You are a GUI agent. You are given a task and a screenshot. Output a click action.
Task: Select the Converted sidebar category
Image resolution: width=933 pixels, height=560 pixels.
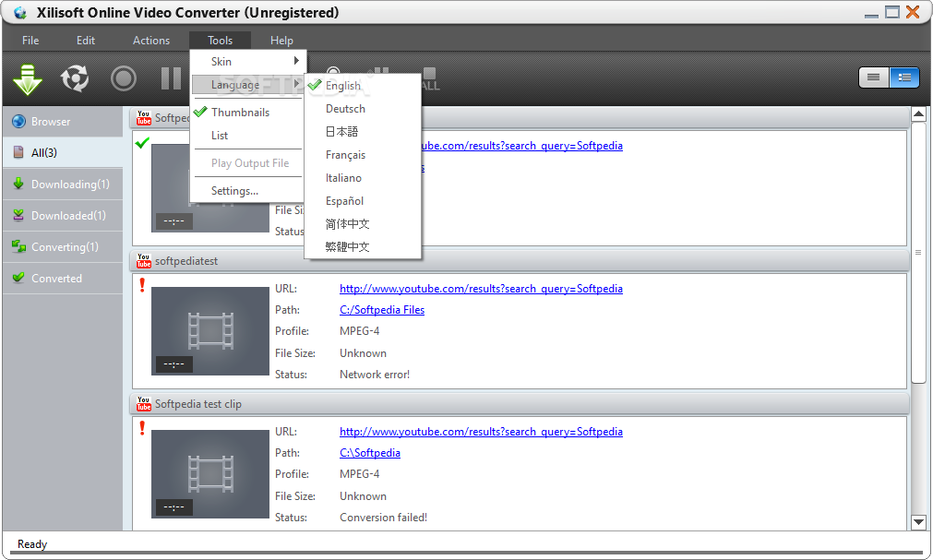(x=63, y=279)
